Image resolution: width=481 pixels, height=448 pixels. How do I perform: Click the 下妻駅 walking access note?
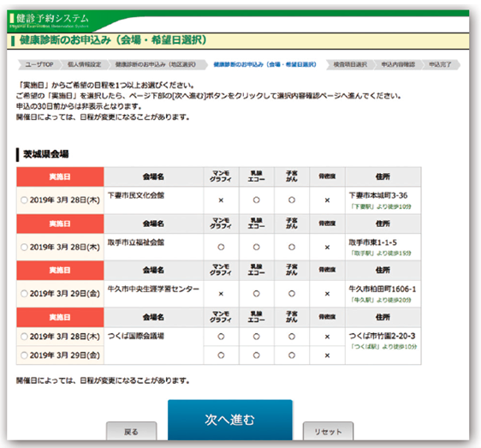point(381,206)
